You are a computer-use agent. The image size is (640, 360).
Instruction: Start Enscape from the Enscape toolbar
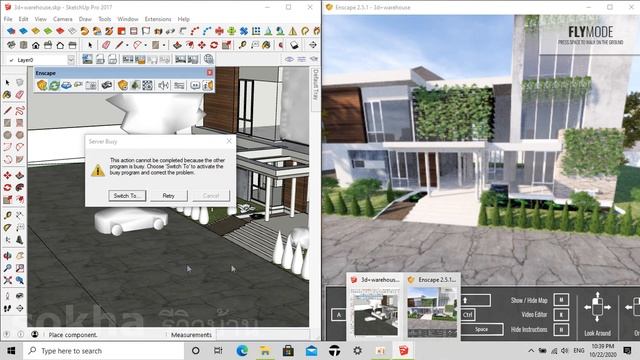pyautogui.click(x=42, y=85)
